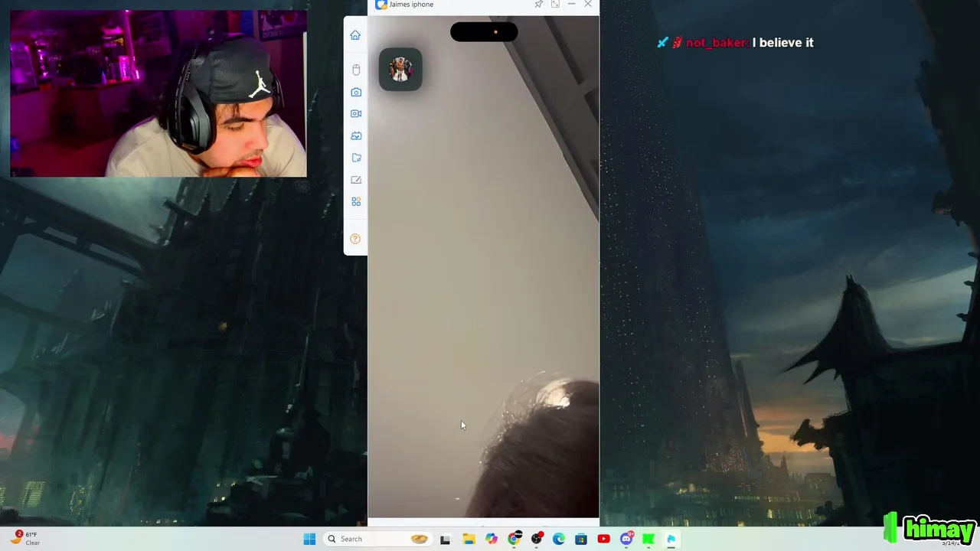
Task: Switch to Google Chrome in the taskbar
Action: [x=514, y=539]
